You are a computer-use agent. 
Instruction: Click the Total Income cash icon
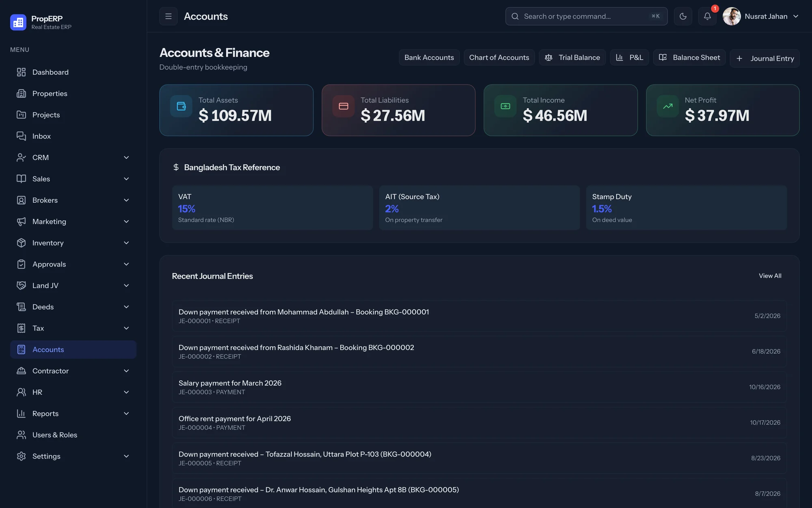tap(505, 106)
